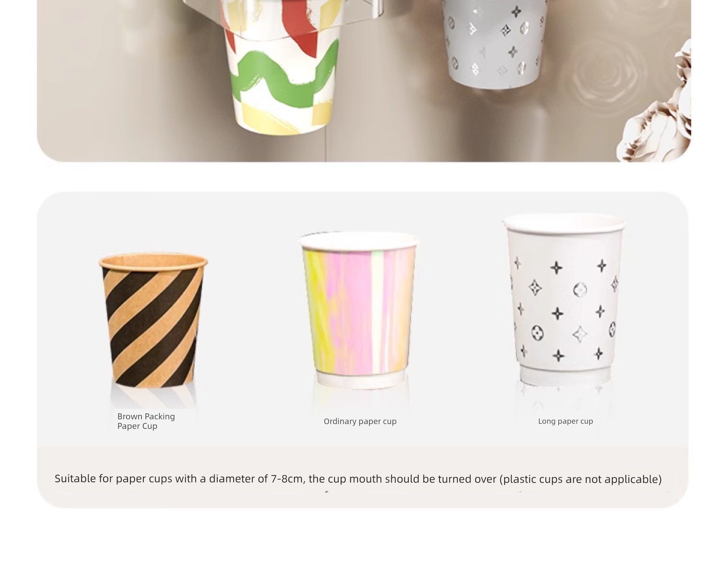The image size is (728, 569).
Task: Click the white rim of the ordinary paper cup
Action: [x=359, y=240]
